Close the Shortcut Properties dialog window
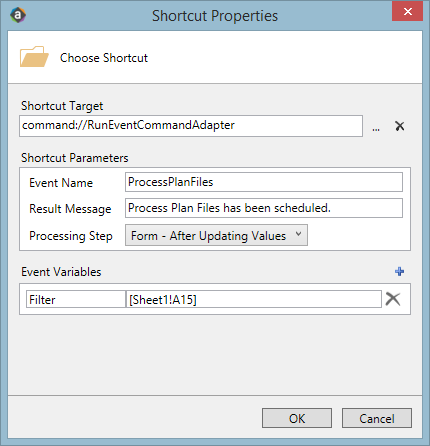Viewport: 430px width, 446px height. pyautogui.click(x=407, y=12)
